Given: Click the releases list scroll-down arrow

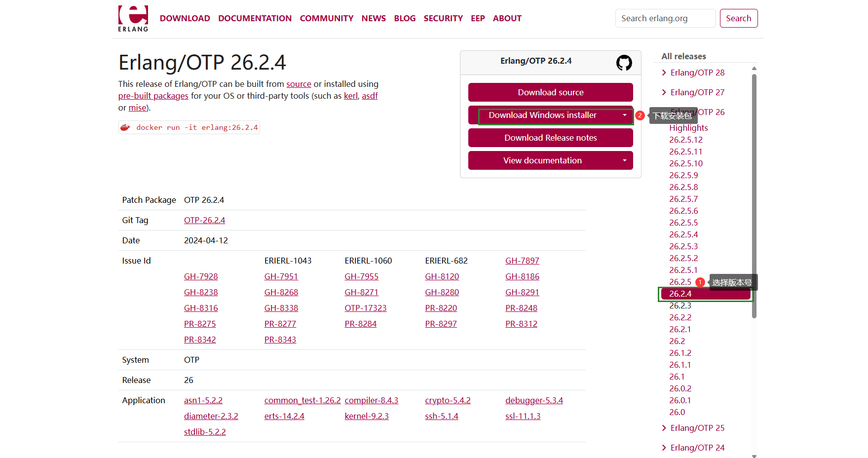Looking at the screenshot, I should coord(754,456).
